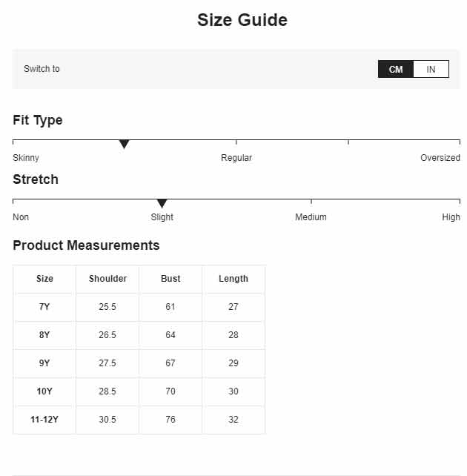
Task: Click the Non stretch label
Action: (x=21, y=217)
